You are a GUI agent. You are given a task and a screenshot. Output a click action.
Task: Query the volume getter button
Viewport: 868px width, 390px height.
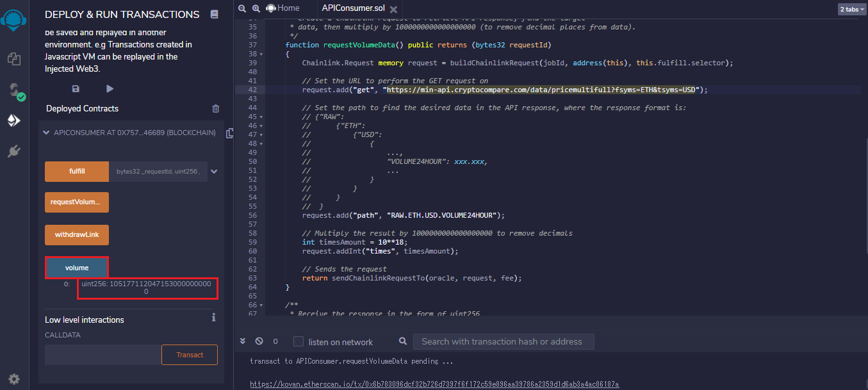point(77,268)
